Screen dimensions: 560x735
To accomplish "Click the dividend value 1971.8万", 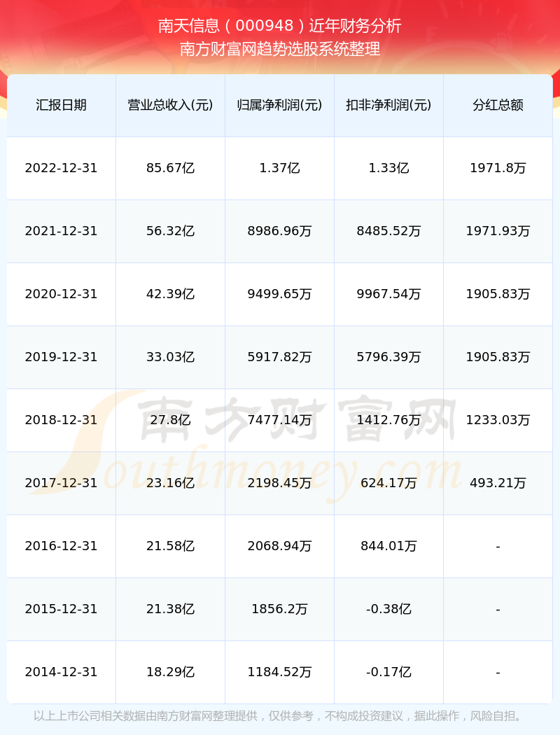I will click(x=498, y=168).
